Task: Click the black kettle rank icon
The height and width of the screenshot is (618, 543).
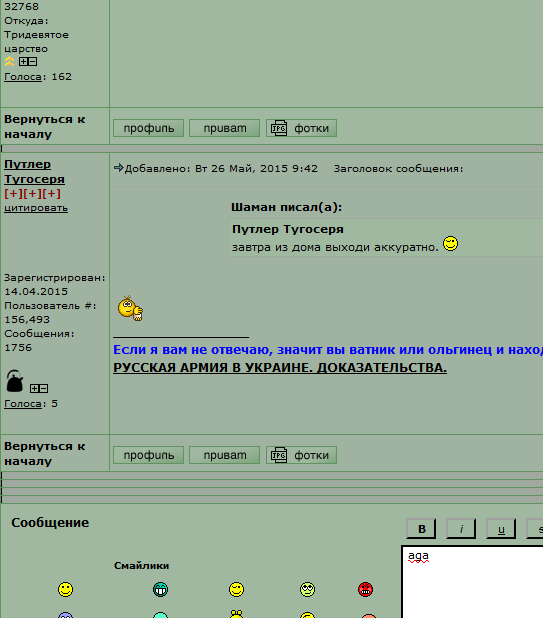Action: pyautogui.click(x=15, y=381)
